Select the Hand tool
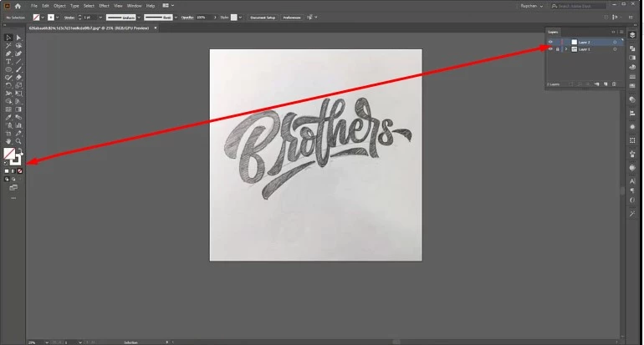This screenshot has height=345, width=644. click(x=8, y=141)
